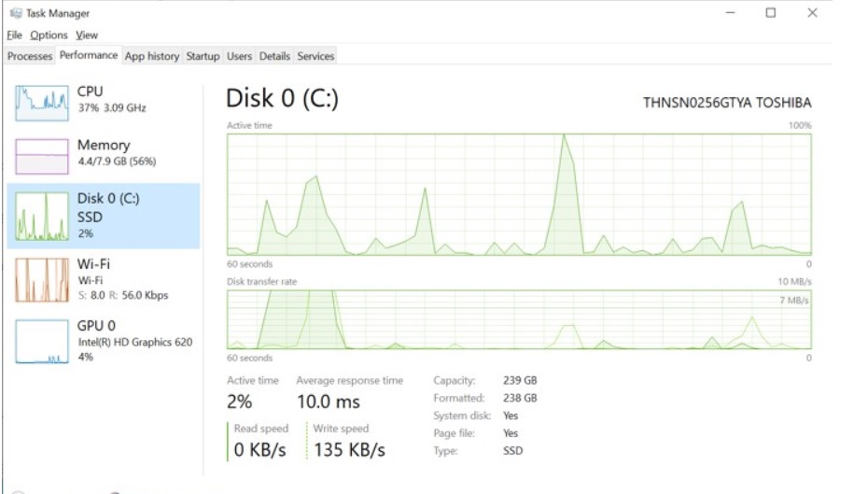Select the CPU mini graph thumbnail
The width and height of the screenshot is (868, 494).
[42, 103]
